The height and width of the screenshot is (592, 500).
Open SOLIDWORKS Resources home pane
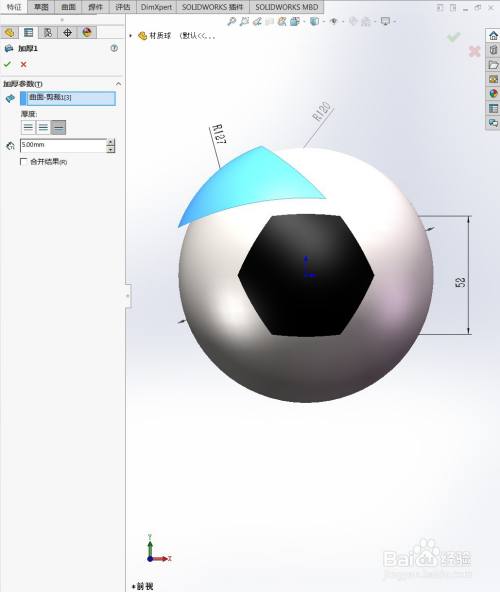pyautogui.click(x=493, y=35)
